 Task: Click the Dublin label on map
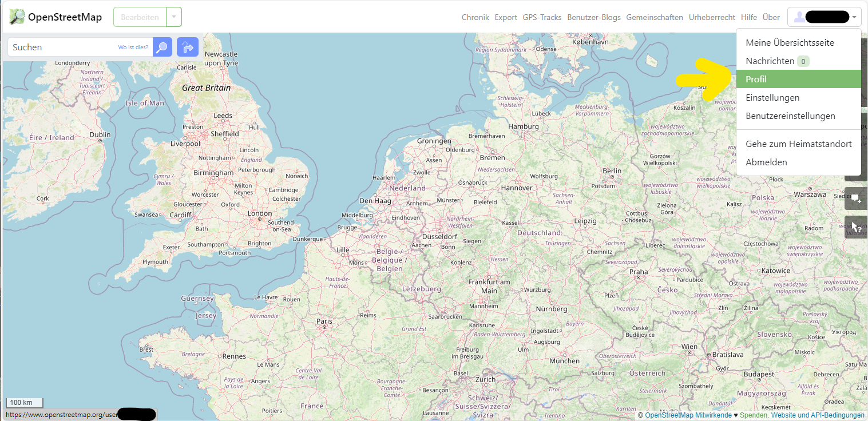pyautogui.click(x=100, y=134)
